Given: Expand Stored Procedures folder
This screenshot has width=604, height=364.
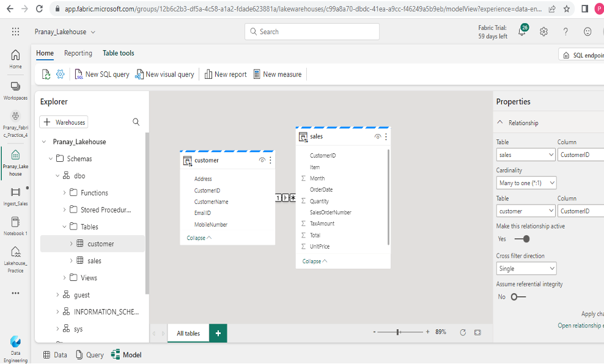Looking at the screenshot, I should tap(64, 209).
